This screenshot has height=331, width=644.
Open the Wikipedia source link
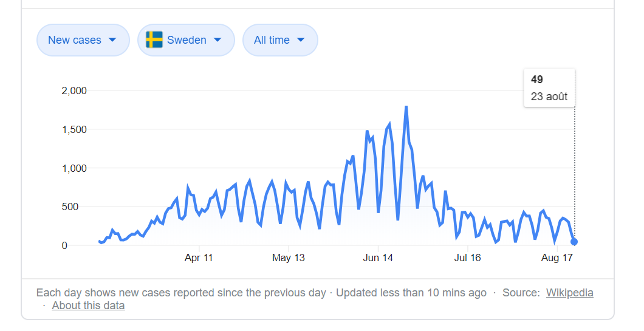point(569,293)
